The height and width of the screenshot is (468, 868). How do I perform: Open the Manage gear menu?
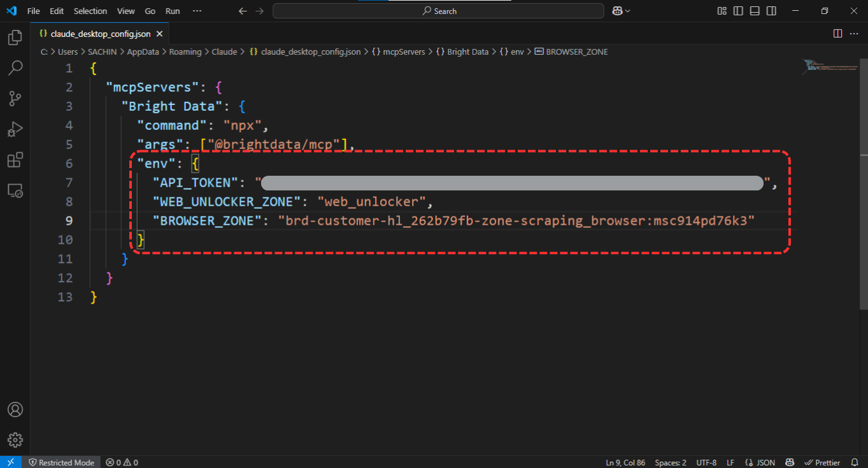click(x=15, y=440)
